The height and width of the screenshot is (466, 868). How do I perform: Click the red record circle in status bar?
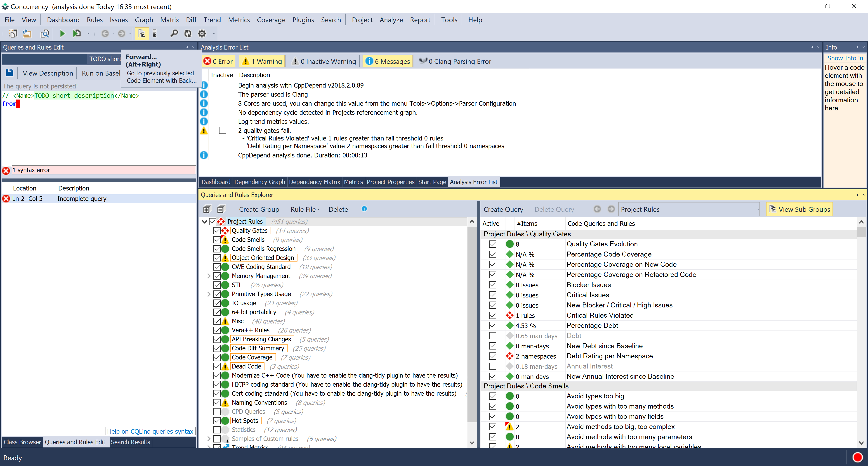coord(857,458)
